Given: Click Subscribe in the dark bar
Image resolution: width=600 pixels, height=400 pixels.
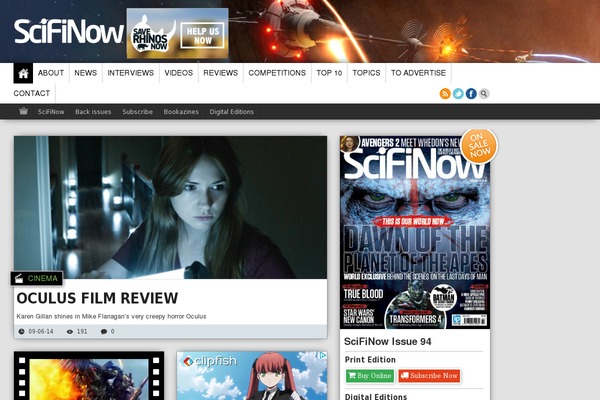Looking at the screenshot, I should click(x=137, y=112).
